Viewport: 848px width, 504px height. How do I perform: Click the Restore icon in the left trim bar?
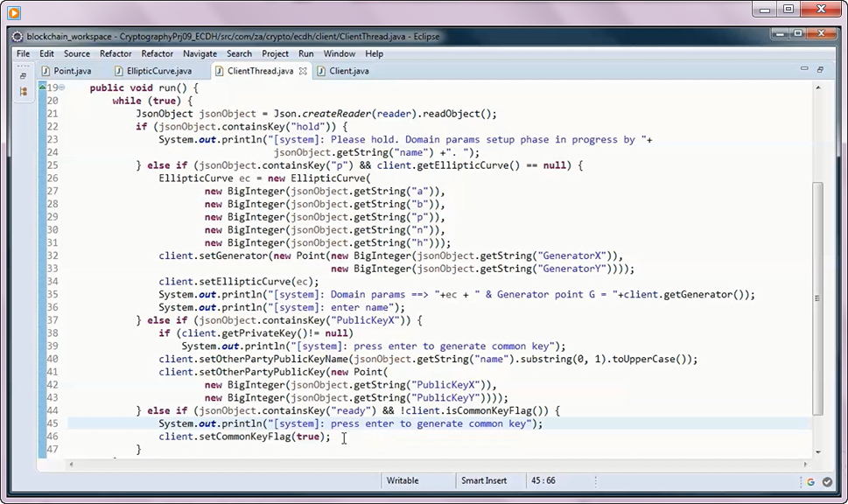(24, 76)
